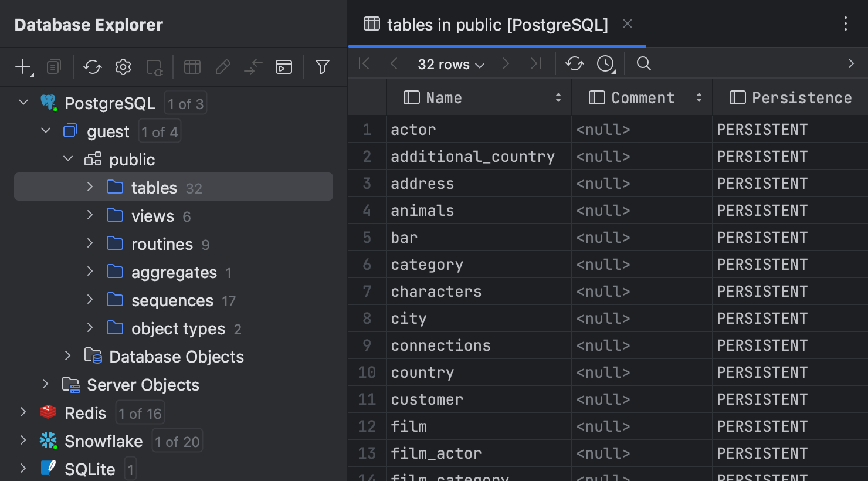Refresh the database connection

tap(92, 67)
